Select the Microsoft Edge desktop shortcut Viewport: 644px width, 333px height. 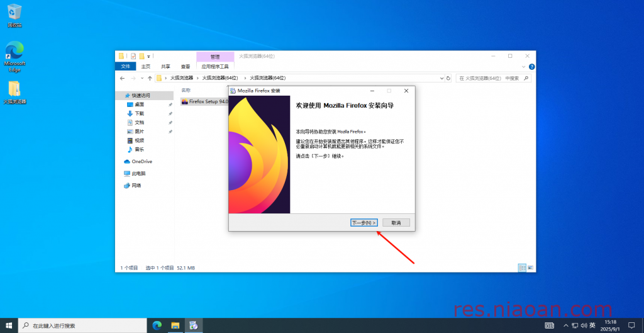(14, 57)
